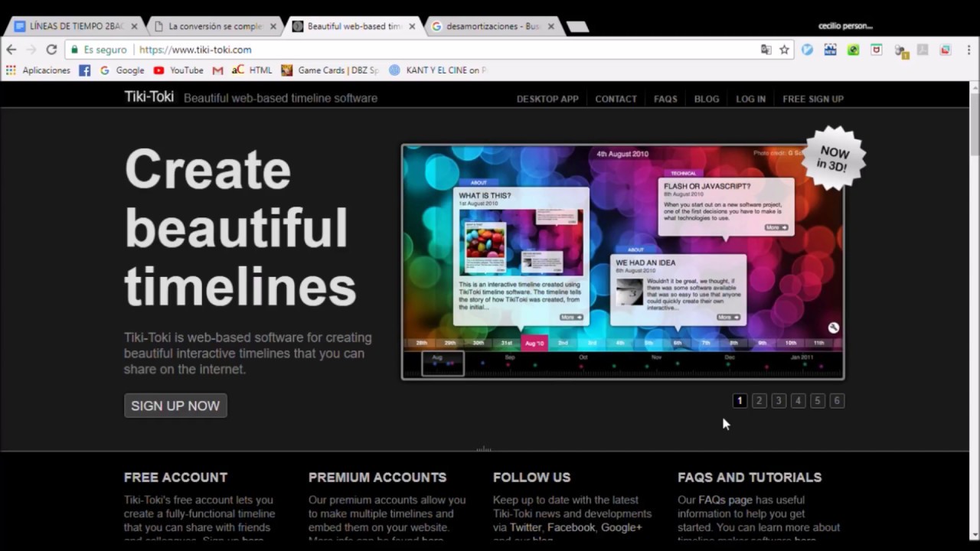Open the Gmail bookmark icon

click(217, 70)
